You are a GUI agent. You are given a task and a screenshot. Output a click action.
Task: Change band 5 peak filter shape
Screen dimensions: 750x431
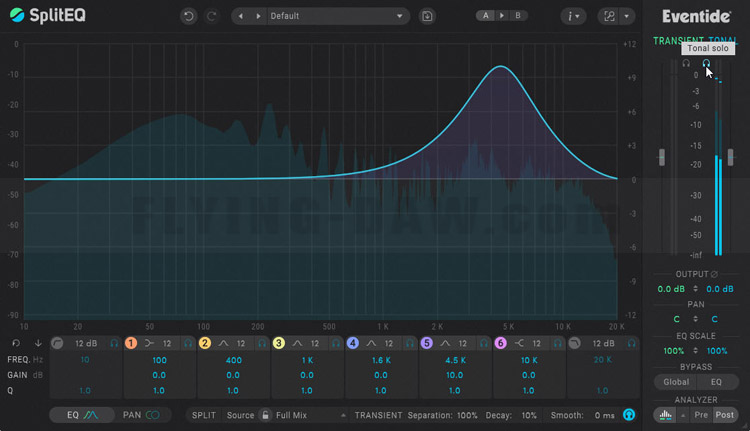[x=445, y=343]
